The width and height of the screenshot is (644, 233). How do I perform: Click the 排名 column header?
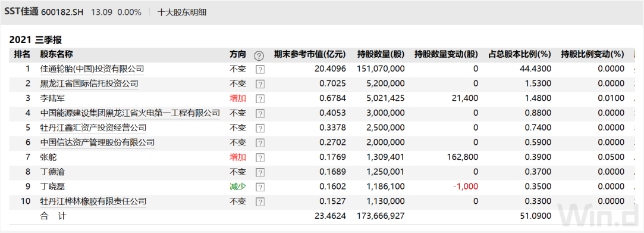click(x=22, y=54)
